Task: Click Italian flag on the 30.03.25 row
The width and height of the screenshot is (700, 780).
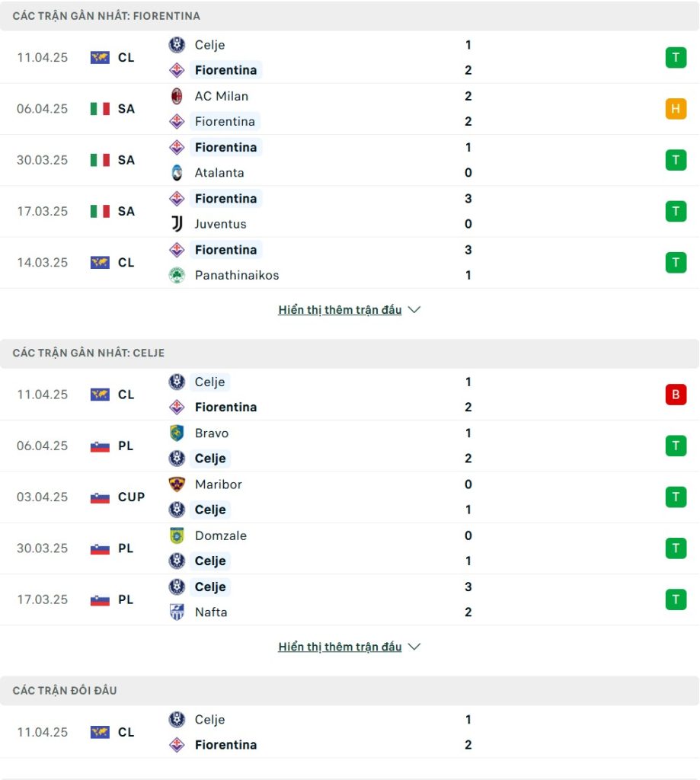Action: pyautogui.click(x=100, y=160)
